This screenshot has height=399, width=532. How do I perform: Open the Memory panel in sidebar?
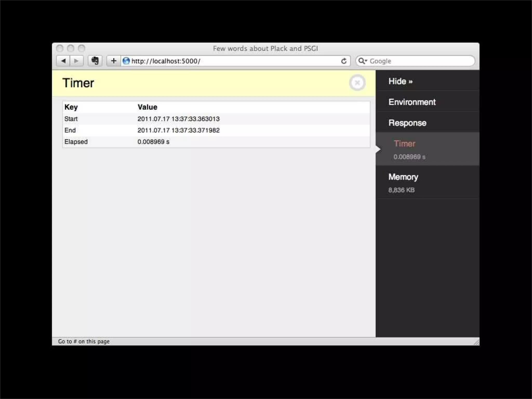click(403, 177)
